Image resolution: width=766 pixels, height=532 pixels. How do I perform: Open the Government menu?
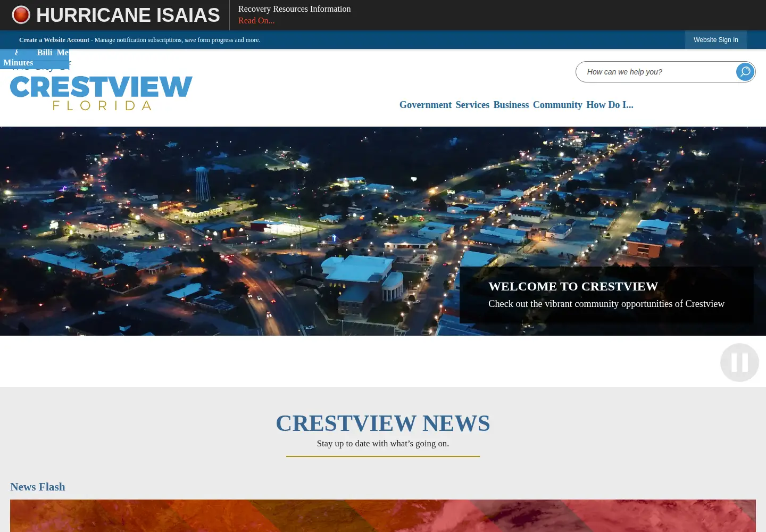point(426,105)
